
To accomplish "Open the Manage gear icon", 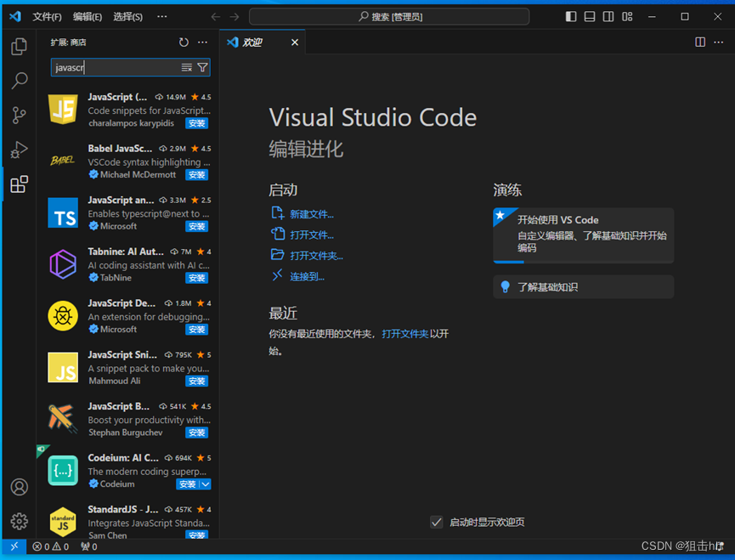I will [x=19, y=521].
